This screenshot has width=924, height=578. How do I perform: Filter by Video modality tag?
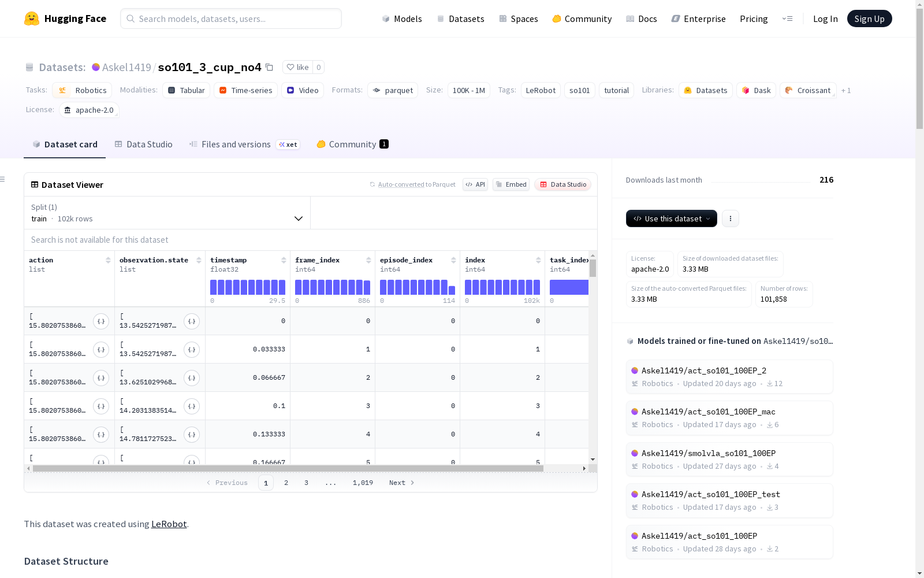click(x=303, y=90)
